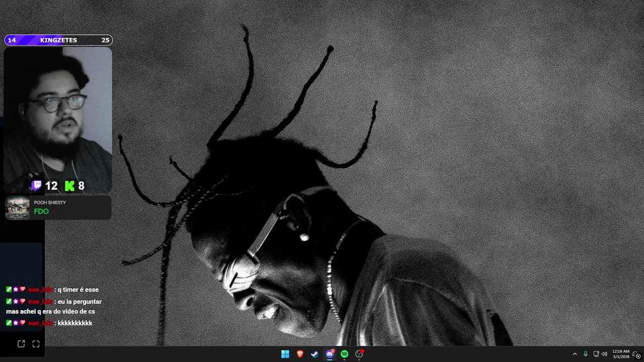
Task: Open the network status tray icon
Action: [x=596, y=354]
